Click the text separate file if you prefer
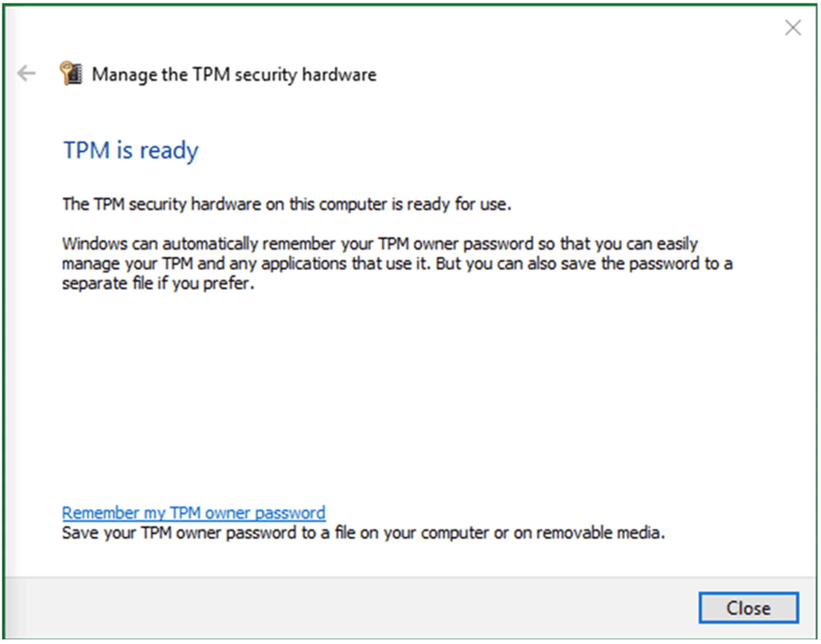Viewport: 821px width, 644px height. [158, 284]
